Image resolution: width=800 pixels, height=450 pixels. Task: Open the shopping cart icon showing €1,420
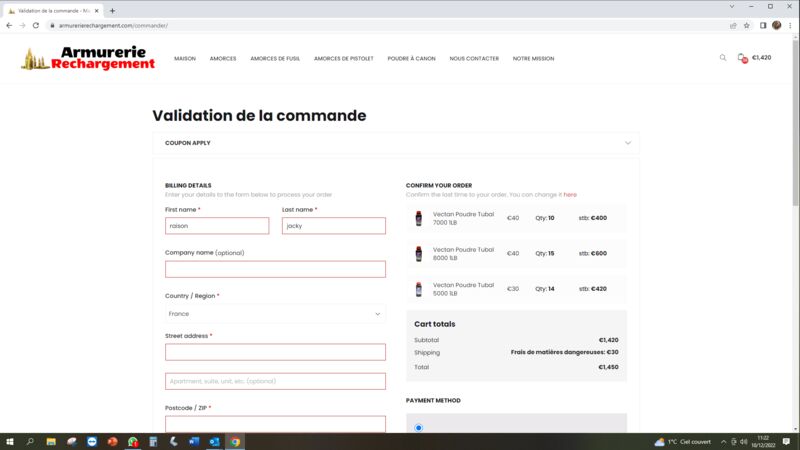coord(742,58)
